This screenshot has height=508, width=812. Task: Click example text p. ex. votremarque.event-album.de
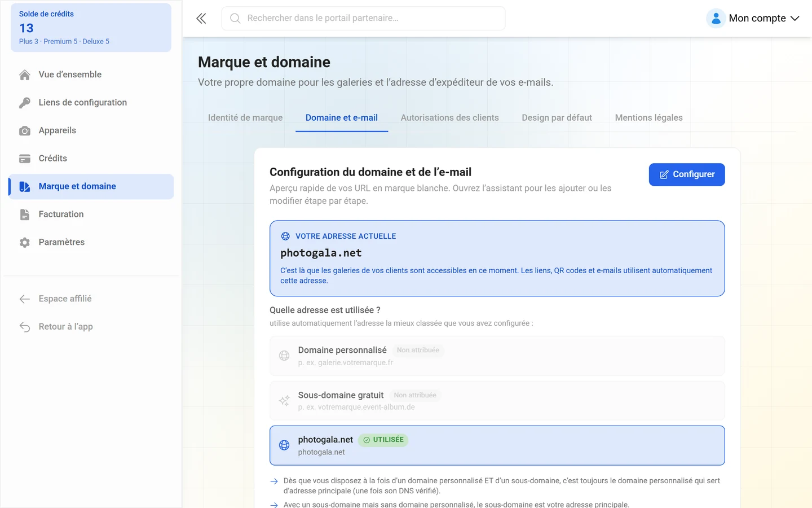tap(356, 407)
